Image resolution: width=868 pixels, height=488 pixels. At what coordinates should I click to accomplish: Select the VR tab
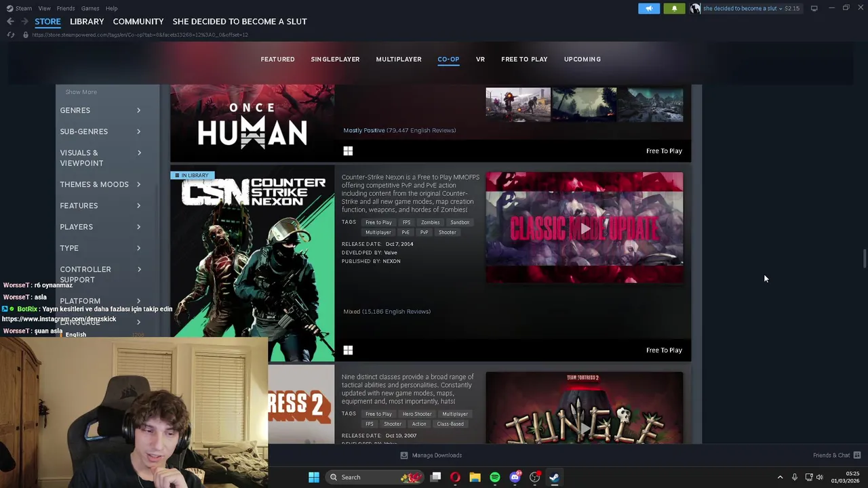[480, 60]
